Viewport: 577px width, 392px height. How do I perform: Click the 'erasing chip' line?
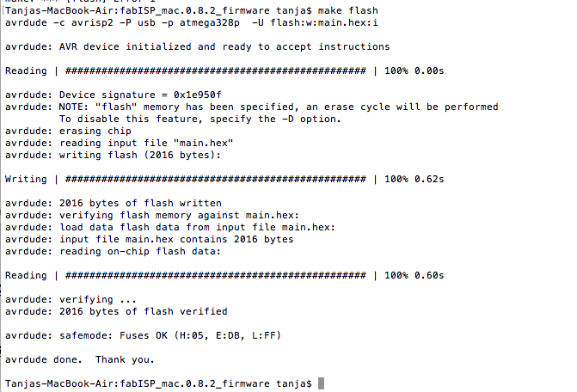68,132
